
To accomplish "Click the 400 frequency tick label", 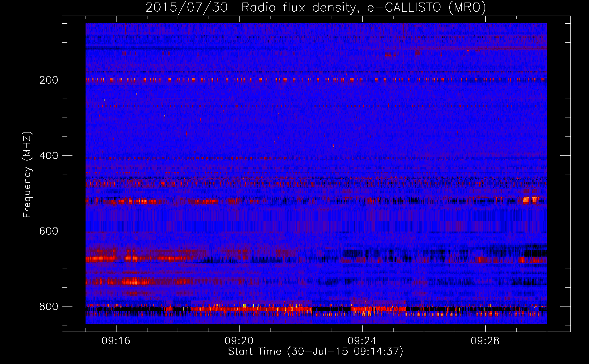I will click(49, 156).
